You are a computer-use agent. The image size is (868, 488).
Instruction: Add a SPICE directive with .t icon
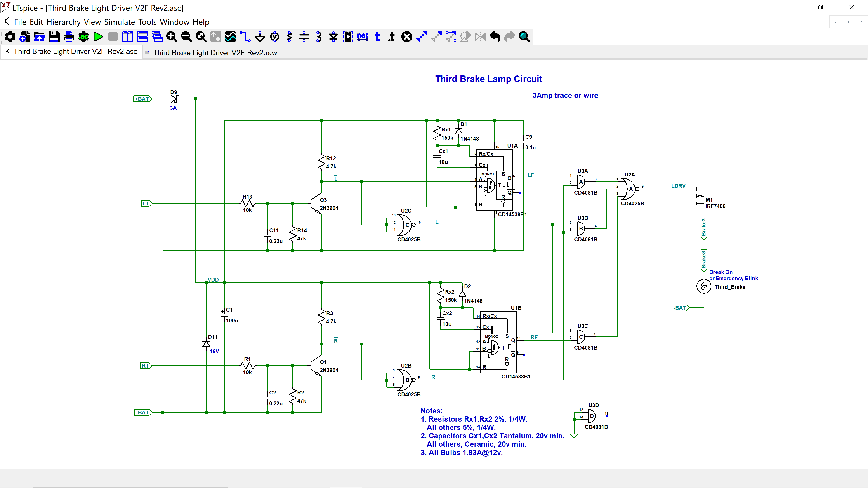[x=392, y=37]
